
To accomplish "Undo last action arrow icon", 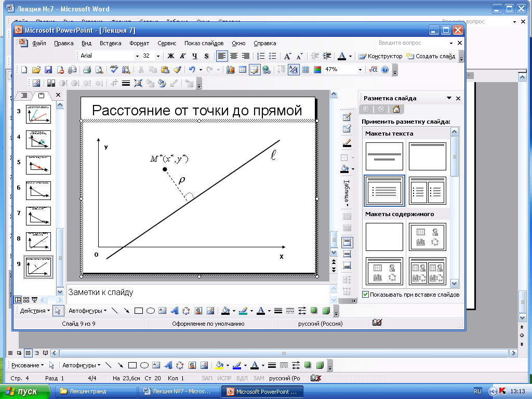I will (x=192, y=70).
